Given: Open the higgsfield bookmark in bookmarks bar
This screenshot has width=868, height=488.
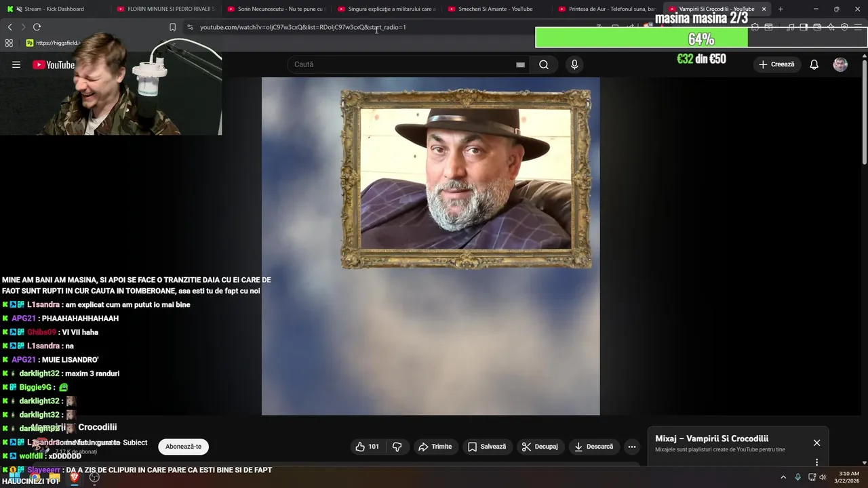Looking at the screenshot, I should pos(53,43).
